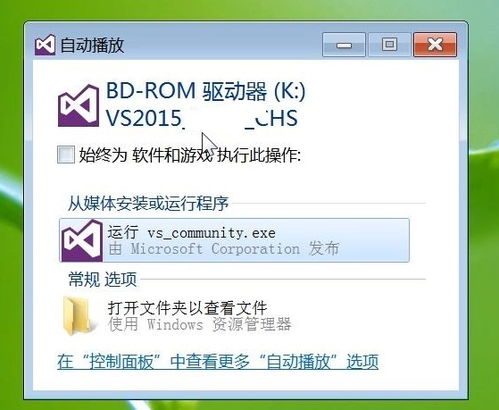Click 使用 Windows 资源管理器 subtitle

click(199, 324)
